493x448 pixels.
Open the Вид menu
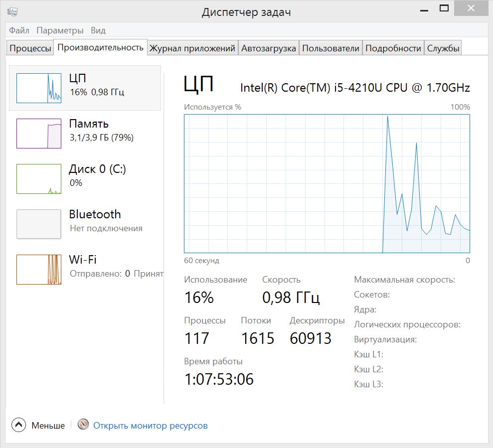tap(98, 30)
